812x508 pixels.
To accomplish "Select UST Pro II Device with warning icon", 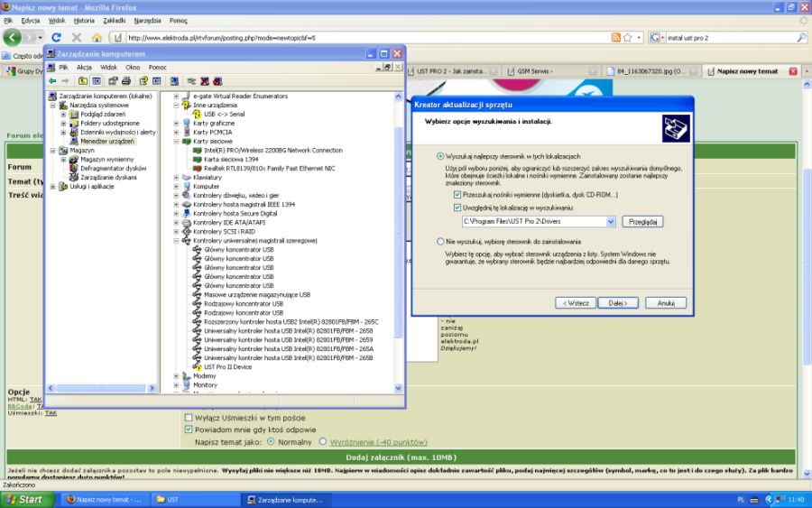I will [x=227, y=366].
